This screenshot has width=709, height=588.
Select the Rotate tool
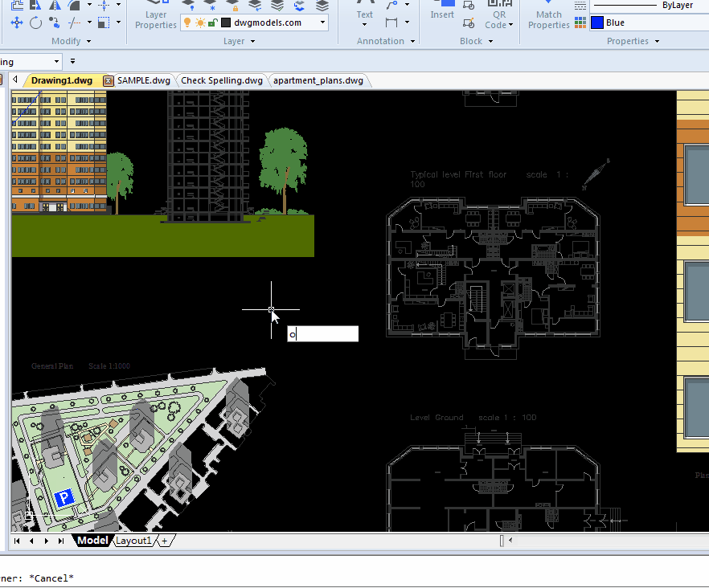pos(35,22)
